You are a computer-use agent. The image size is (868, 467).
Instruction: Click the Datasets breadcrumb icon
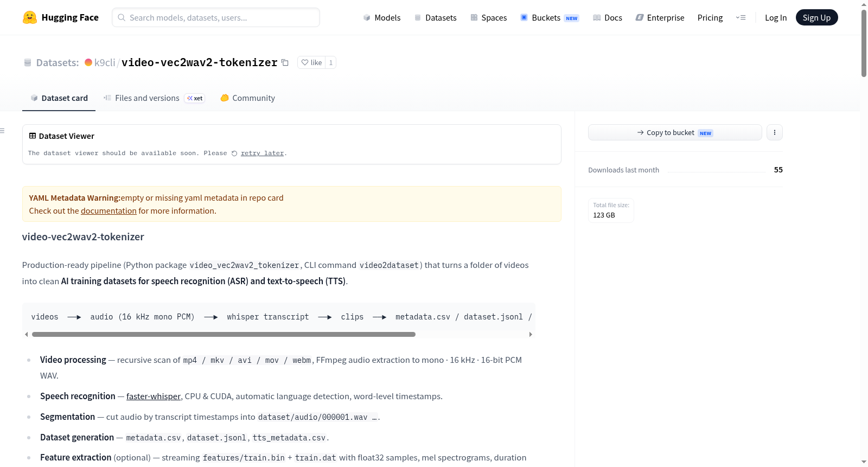pos(28,62)
